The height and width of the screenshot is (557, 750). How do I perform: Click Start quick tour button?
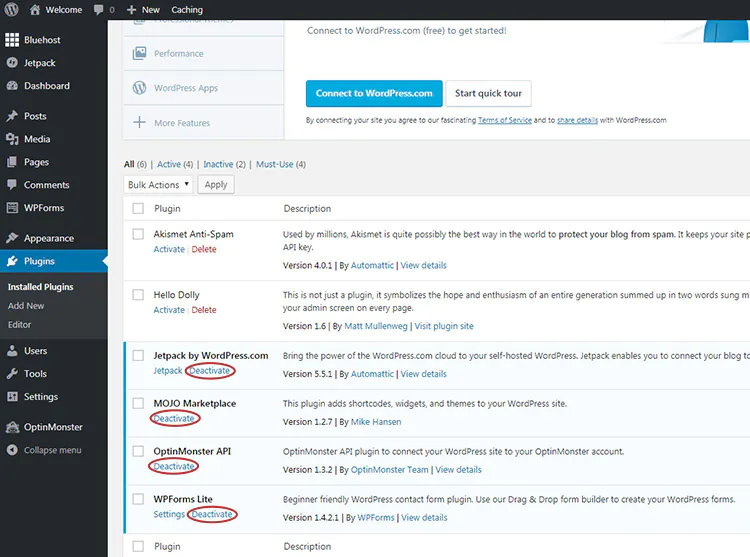[488, 93]
